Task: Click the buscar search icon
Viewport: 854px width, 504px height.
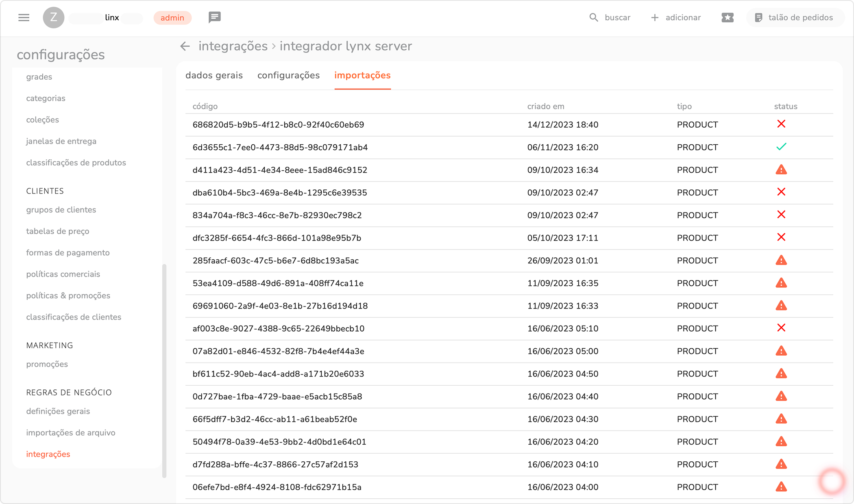Action: click(594, 17)
